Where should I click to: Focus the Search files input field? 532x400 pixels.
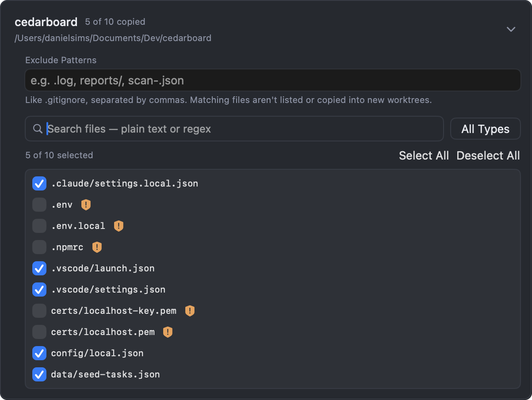(x=234, y=129)
